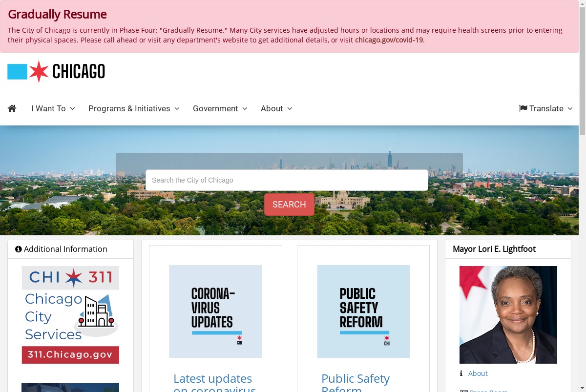This screenshot has height=392, width=586.
Task: Click the home icon in navigation bar
Action: (x=12, y=108)
